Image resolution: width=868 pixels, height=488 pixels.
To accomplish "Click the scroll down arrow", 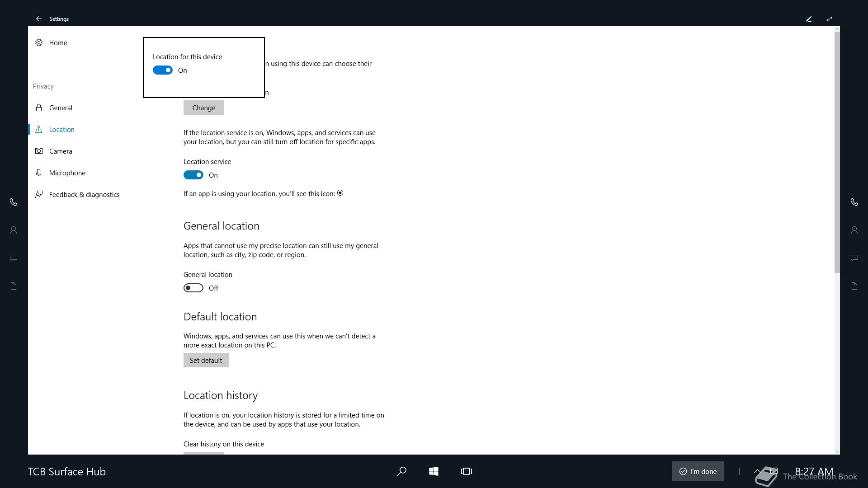I will point(837,451).
